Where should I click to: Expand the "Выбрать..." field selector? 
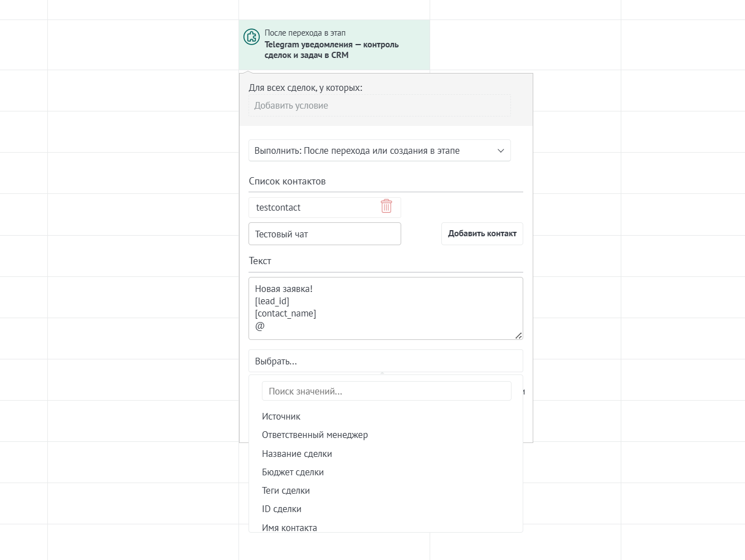(386, 361)
